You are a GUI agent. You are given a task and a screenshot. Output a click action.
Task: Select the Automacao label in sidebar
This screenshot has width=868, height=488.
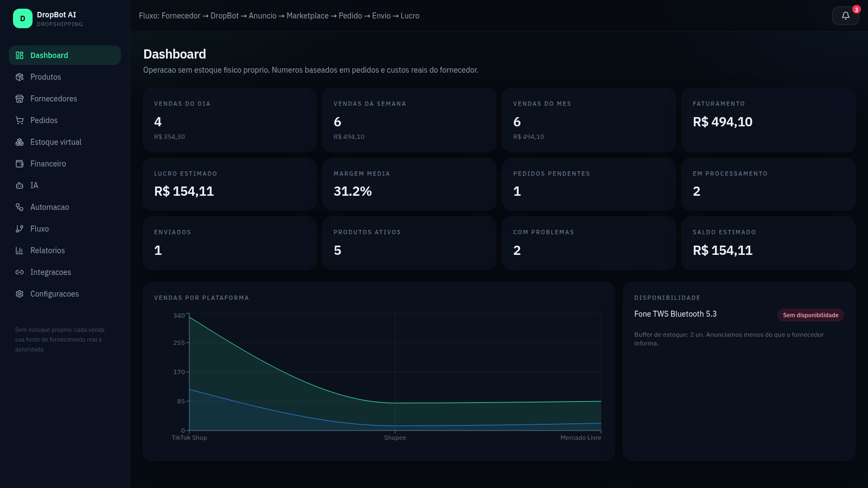[50, 207]
